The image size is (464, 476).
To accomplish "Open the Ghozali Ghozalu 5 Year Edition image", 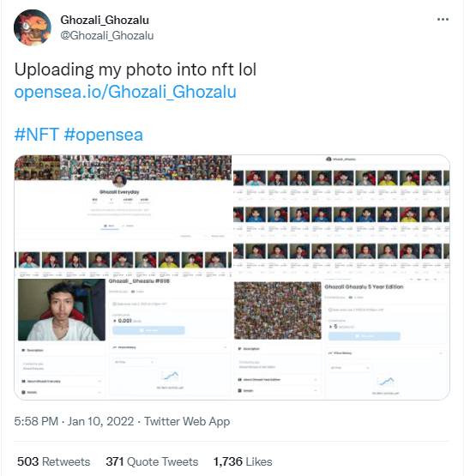I will tap(341, 340).
